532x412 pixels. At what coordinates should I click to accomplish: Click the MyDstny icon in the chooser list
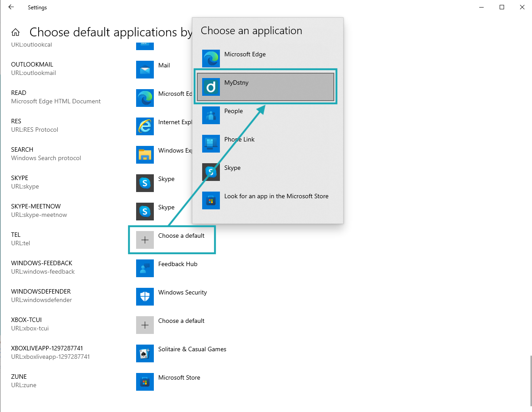(211, 86)
